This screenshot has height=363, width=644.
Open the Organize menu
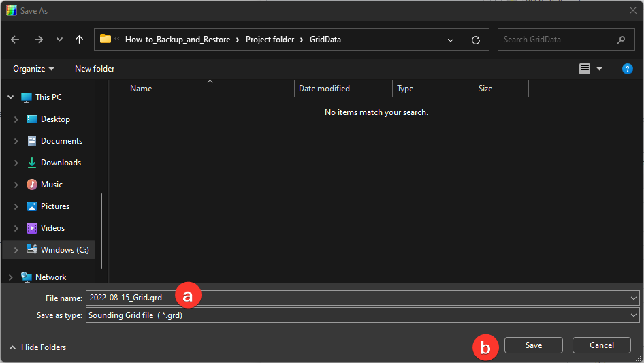33,69
